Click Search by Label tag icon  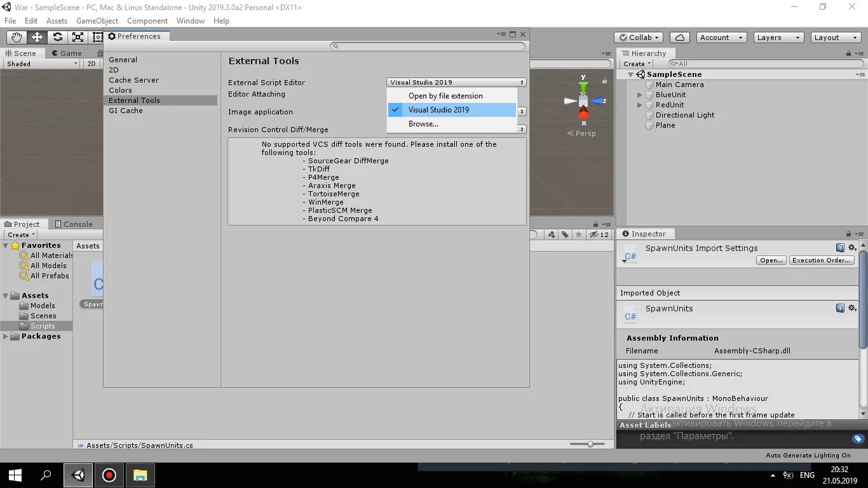(565, 234)
